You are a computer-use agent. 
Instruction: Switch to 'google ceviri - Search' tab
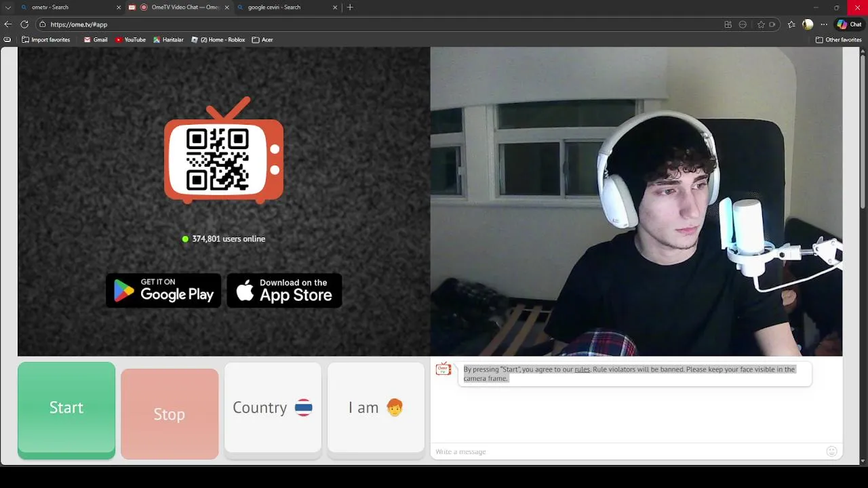(x=288, y=7)
